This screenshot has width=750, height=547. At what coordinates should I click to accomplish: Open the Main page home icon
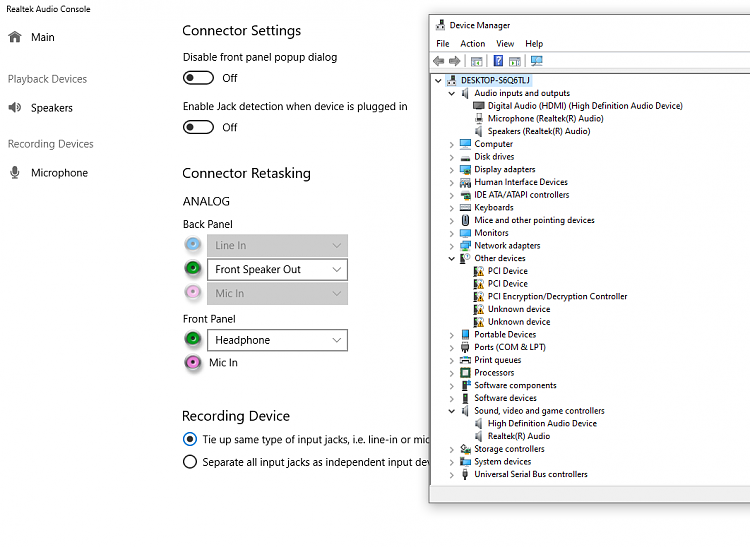click(15, 37)
